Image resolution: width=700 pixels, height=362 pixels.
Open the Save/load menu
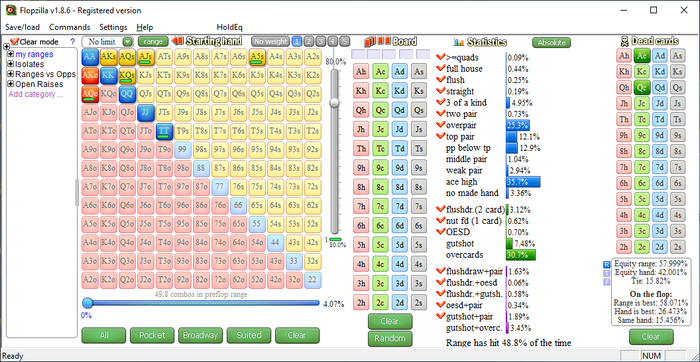point(22,27)
